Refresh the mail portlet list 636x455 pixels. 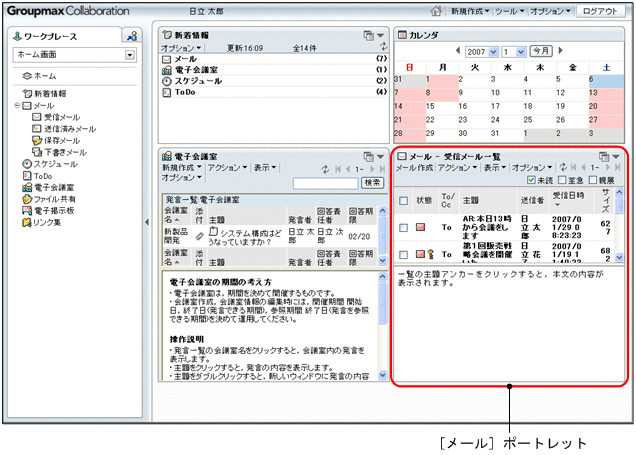(563, 167)
